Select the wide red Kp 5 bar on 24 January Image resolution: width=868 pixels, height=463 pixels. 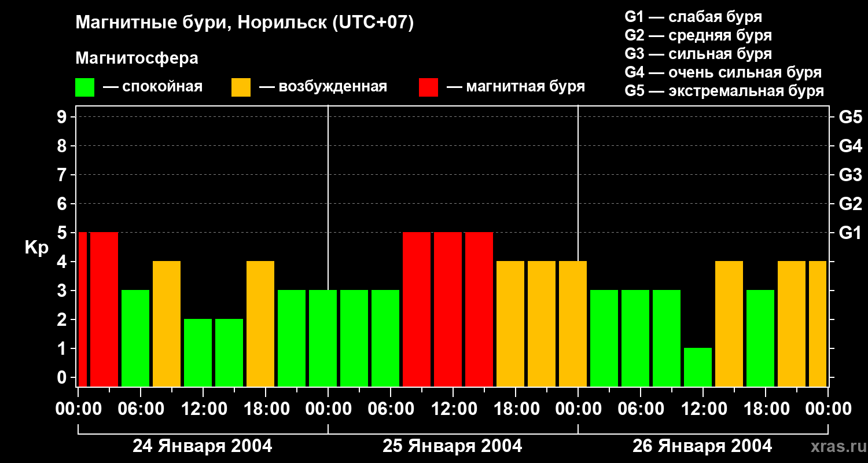104,309
